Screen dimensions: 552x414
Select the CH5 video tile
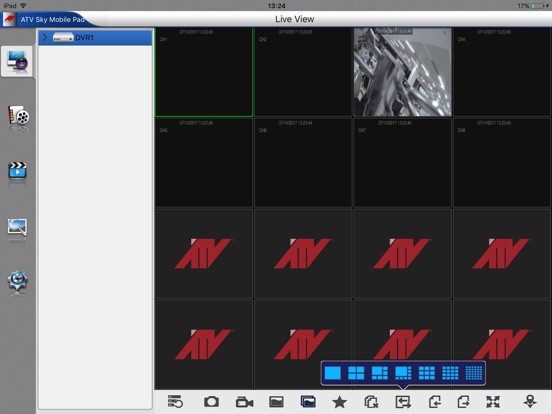[204, 163]
